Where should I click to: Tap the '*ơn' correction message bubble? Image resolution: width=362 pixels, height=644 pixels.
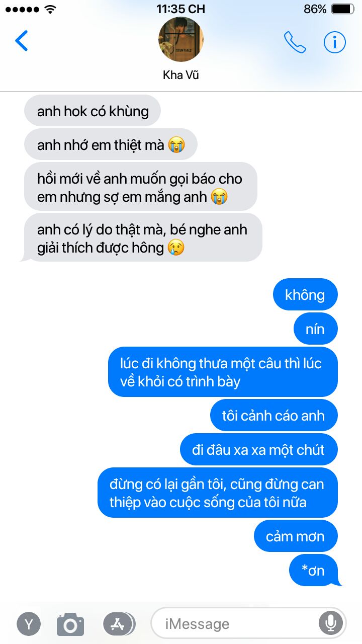point(314,570)
